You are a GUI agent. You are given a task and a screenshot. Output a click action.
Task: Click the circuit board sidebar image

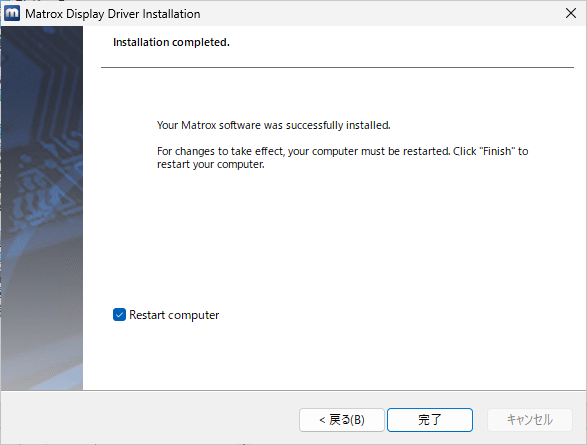coord(42,208)
